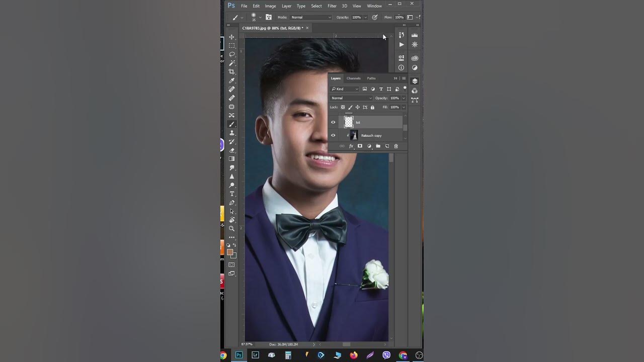Open the Filter menu

(332, 6)
